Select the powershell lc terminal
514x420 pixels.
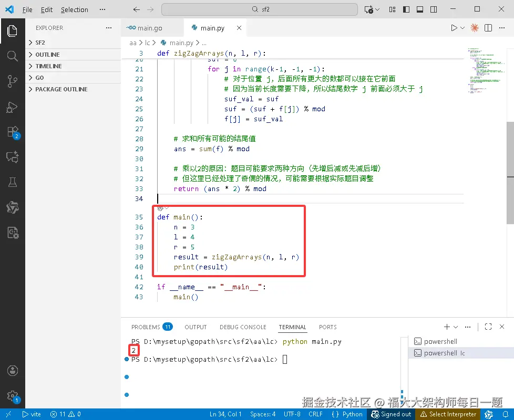[461, 353]
